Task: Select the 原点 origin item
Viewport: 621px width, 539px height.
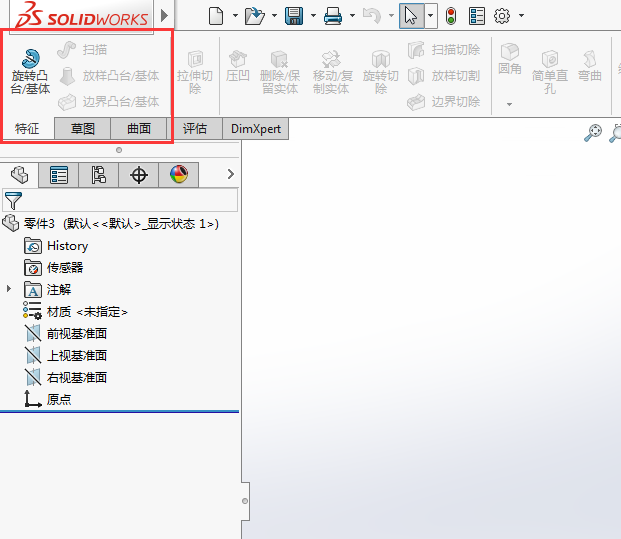Action: point(48,399)
